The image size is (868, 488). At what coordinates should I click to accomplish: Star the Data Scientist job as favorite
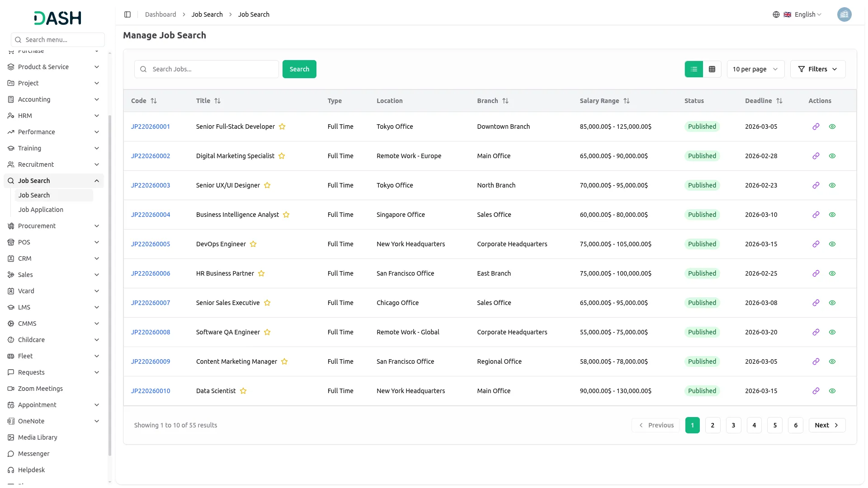[243, 391]
